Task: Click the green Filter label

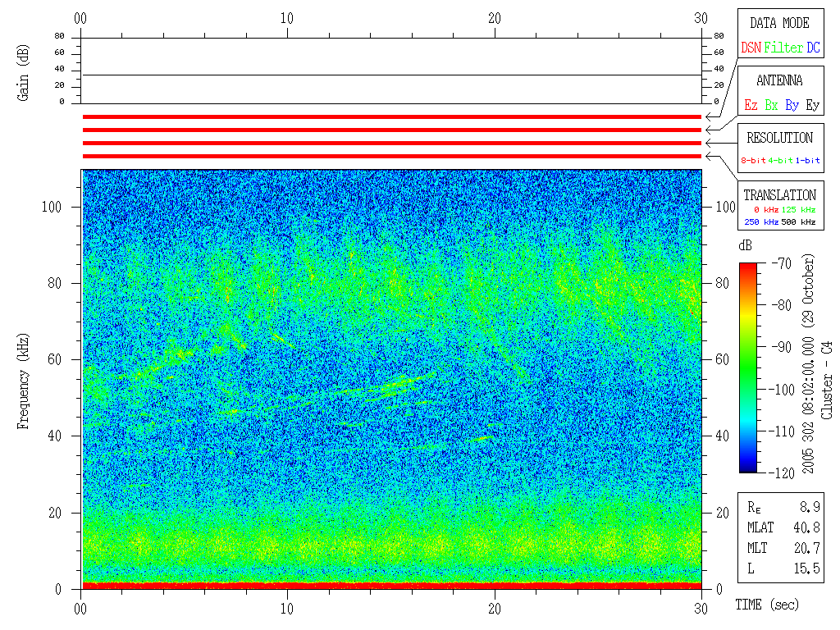Action: [783, 48]
